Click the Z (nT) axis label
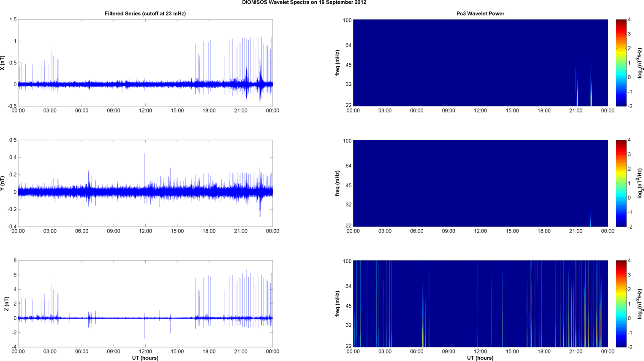 pos(6,304)
